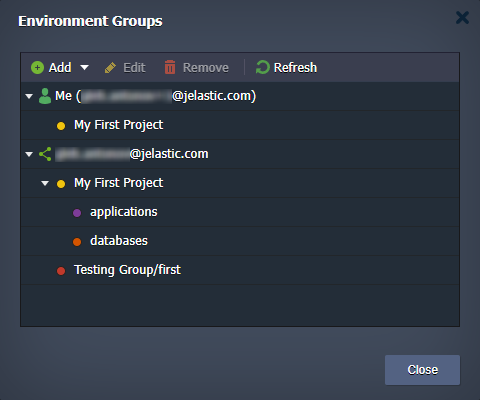Screen dimensions: 480x400
Task: Select Testing Group/first entry
Action: pos(240,270)
